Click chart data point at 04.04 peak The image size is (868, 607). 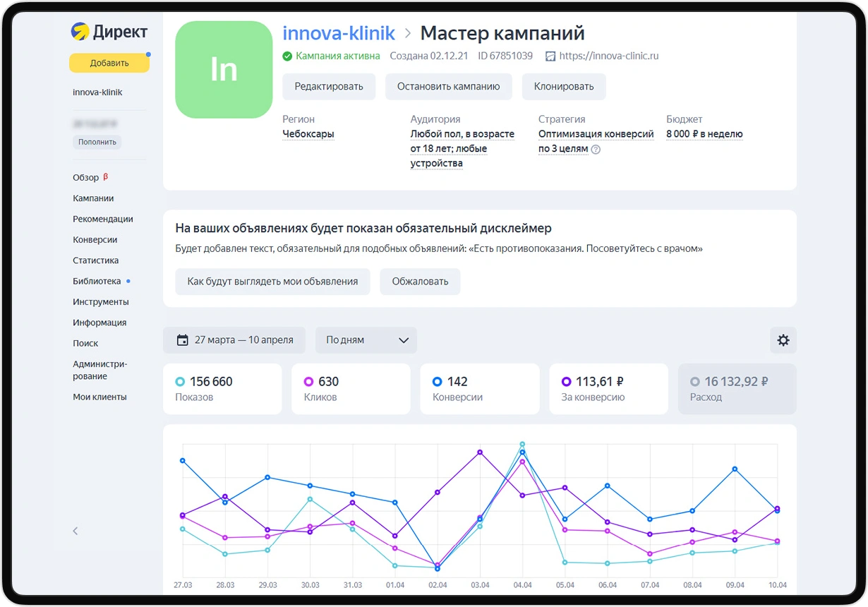tap(522, 445)
